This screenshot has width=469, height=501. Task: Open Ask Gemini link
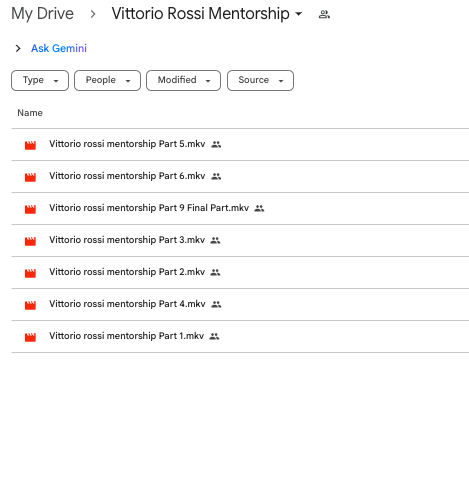pyautogui.click(x=59, y=48)
